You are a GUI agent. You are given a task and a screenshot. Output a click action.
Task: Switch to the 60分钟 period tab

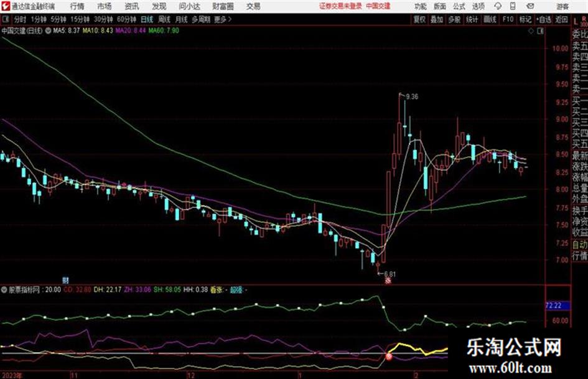(126, 19)
